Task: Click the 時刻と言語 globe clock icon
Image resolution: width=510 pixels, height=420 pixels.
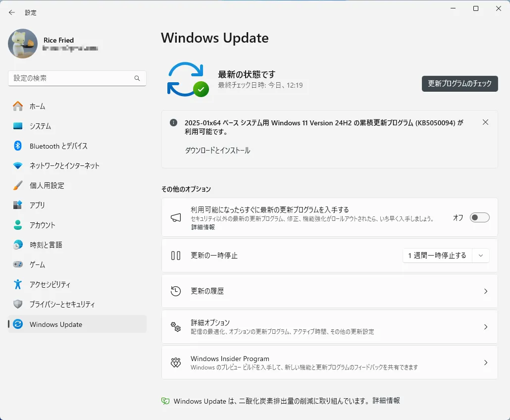Action: [18, 245]
